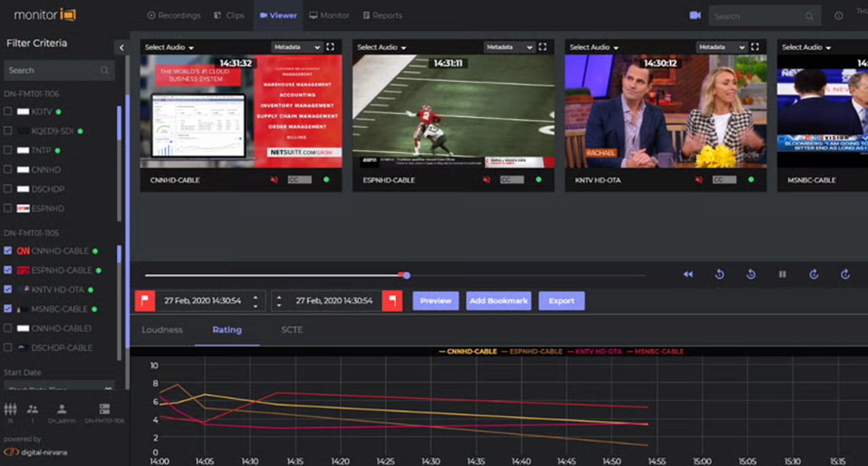Image resolution: width=868 pixels, height=466 pixels.
Task: Click the magnifier in Filter Criteria search
Action: pos(104,70)
